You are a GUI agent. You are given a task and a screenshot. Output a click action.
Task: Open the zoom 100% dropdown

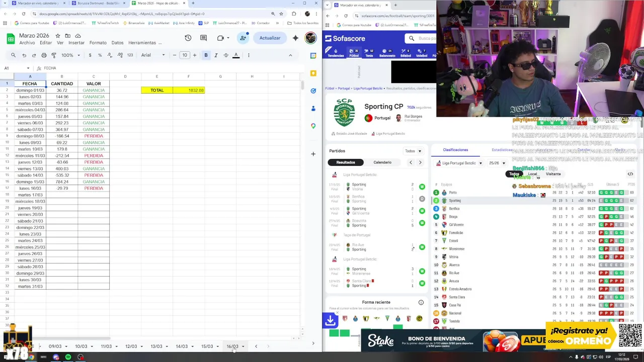tap(70, 55)
